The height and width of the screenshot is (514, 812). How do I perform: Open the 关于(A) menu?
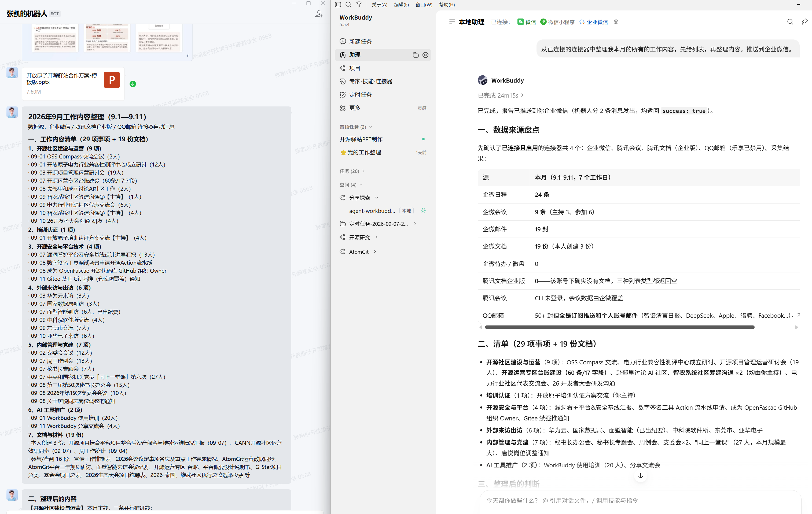(x=379, y=5)
